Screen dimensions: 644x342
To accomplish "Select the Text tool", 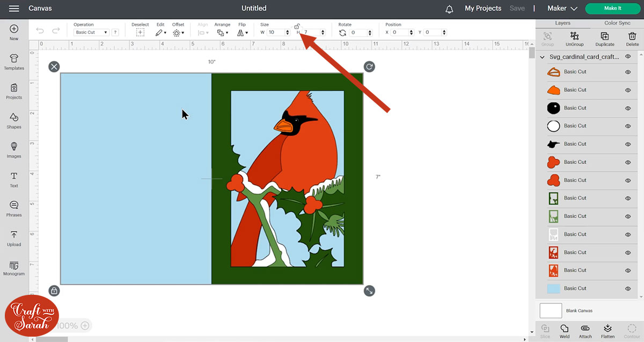I will 14,179.
